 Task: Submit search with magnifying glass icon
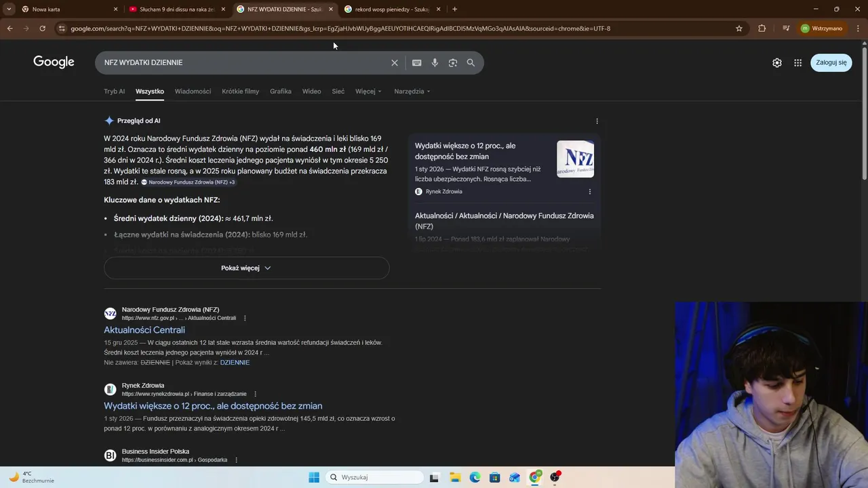click(x=471, y=62)
